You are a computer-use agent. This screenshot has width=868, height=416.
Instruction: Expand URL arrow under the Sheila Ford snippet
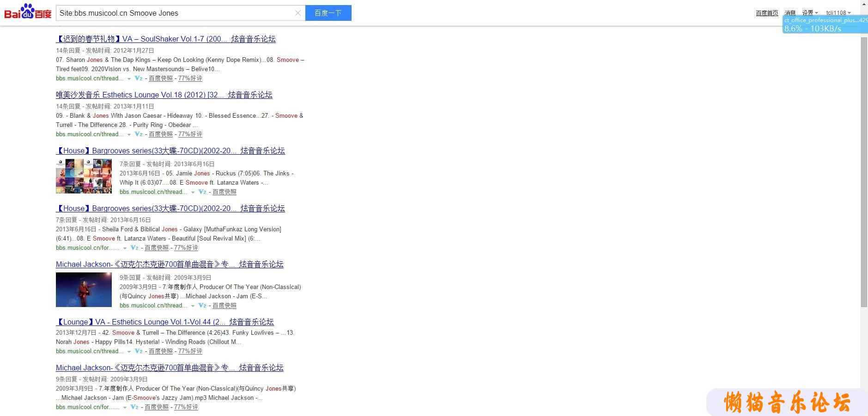coord(125,248)
